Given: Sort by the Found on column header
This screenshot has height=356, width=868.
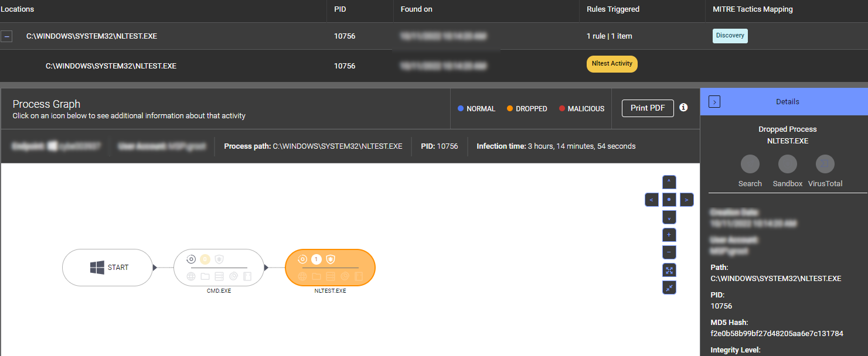Looking at the screenshot, I should click(416, 9).
